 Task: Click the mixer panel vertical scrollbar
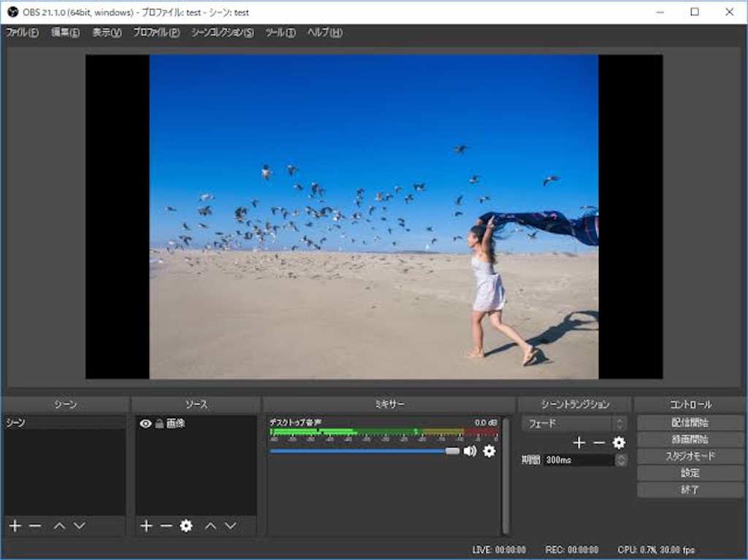505,476
